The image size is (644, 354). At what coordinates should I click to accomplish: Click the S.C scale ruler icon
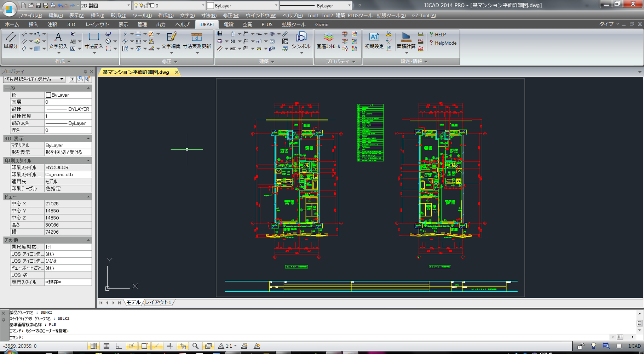(x=389, y=34)
